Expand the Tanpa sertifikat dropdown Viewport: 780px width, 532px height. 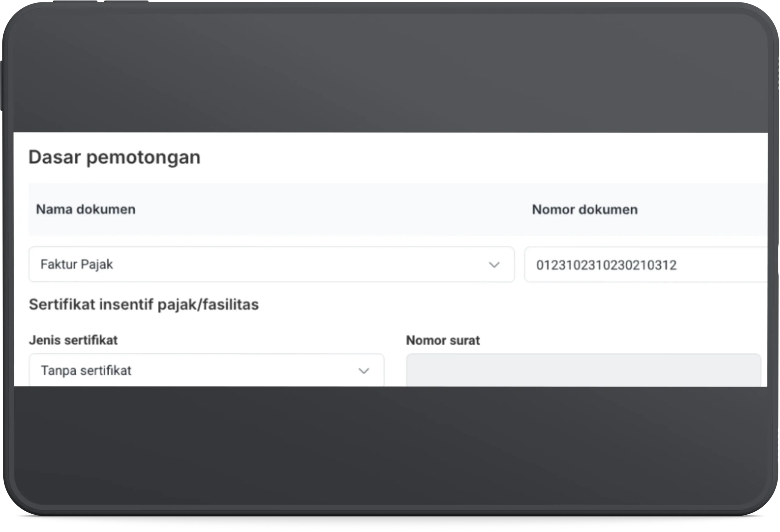(x=206, y=370)
